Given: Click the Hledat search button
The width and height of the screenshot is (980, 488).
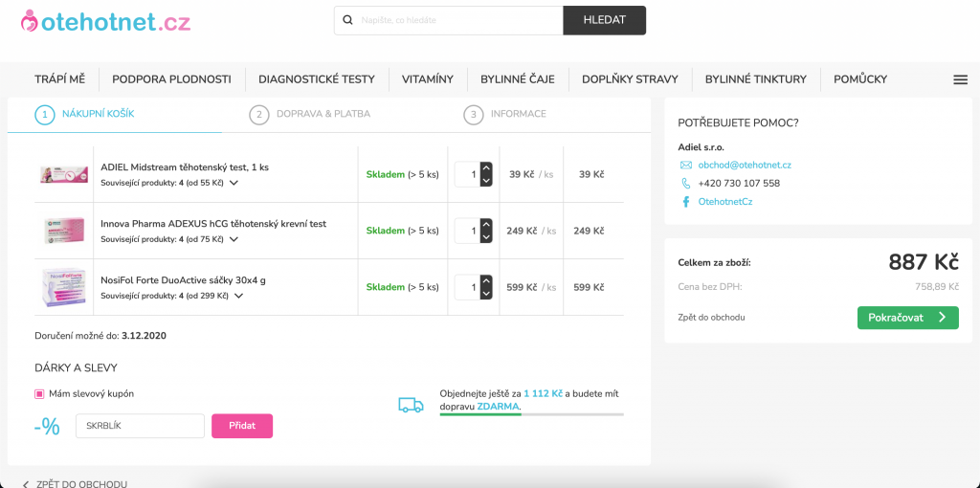Looking at the screenshot, I should [x=605, y=20].
